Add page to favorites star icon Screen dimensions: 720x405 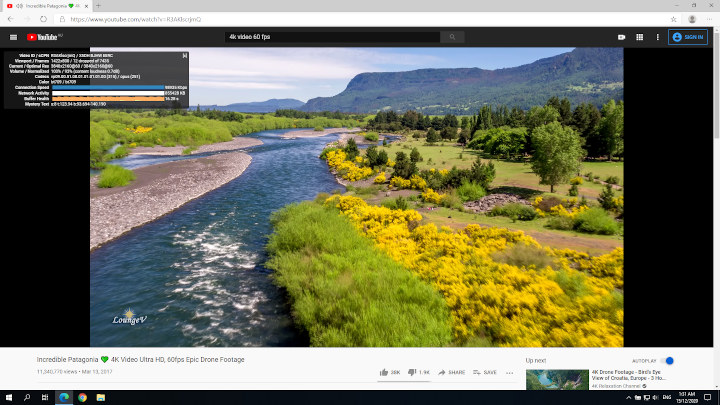pos(673,19)
